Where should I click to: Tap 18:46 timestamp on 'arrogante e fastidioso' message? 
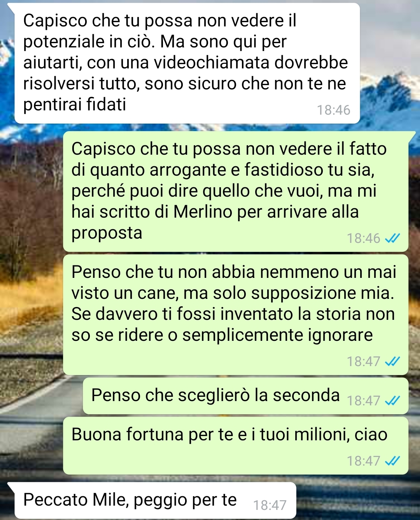coord(363,238)
